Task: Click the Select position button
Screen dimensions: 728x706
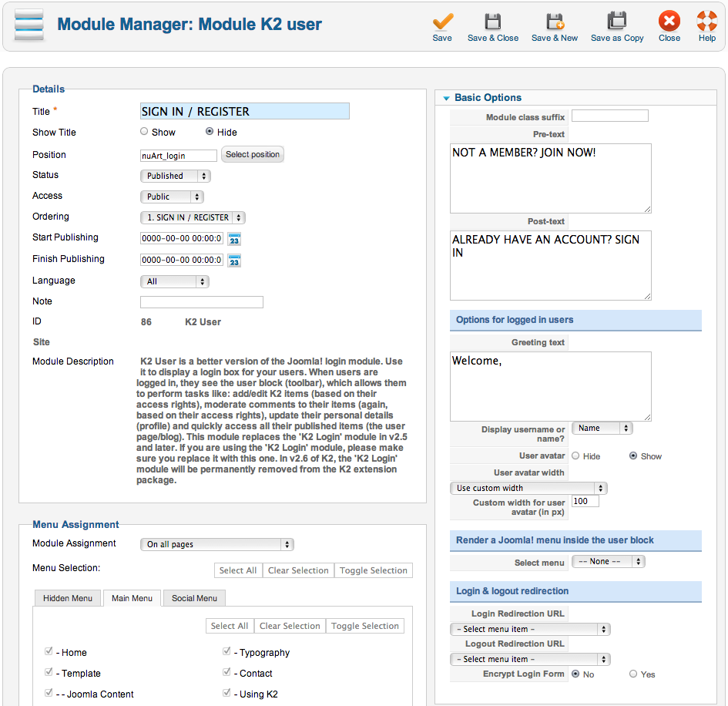Action: (x=253, y=154)
